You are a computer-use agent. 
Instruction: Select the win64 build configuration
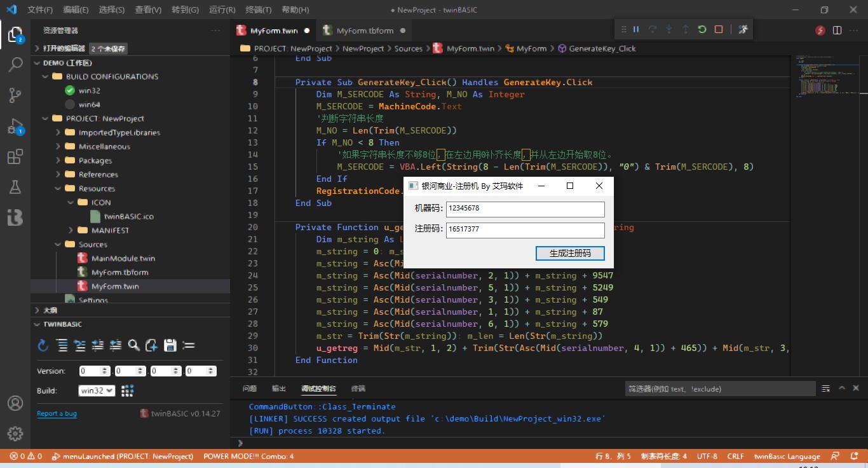pyautogui.click(x=89, y=104)
